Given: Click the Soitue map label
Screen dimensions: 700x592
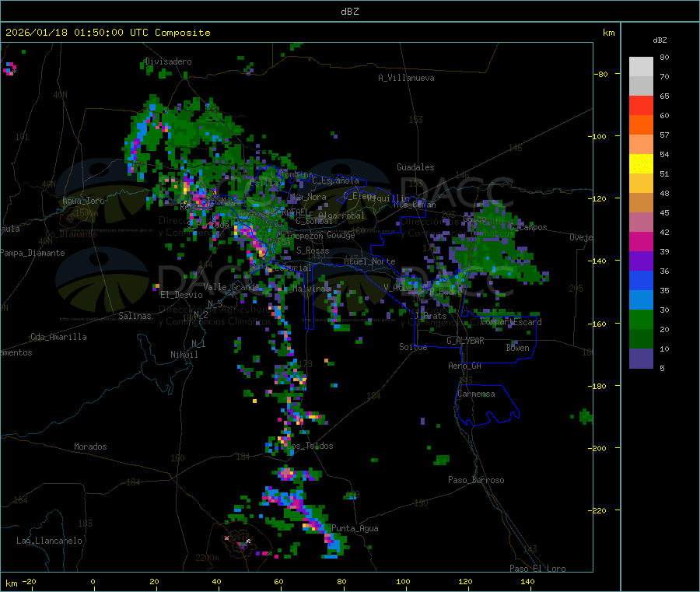Looking at the screenshot, I should [413, 347].
